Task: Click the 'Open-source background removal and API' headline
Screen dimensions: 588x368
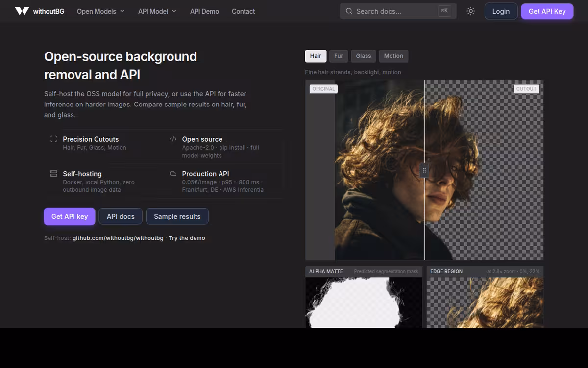Action: [x=121, y=65]
